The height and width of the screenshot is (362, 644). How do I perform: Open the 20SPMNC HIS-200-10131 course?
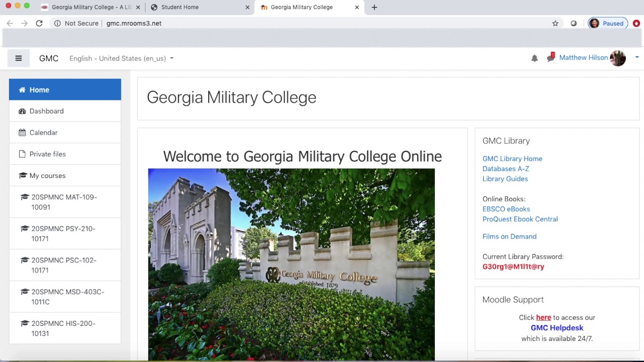click(x=65, y=328)
